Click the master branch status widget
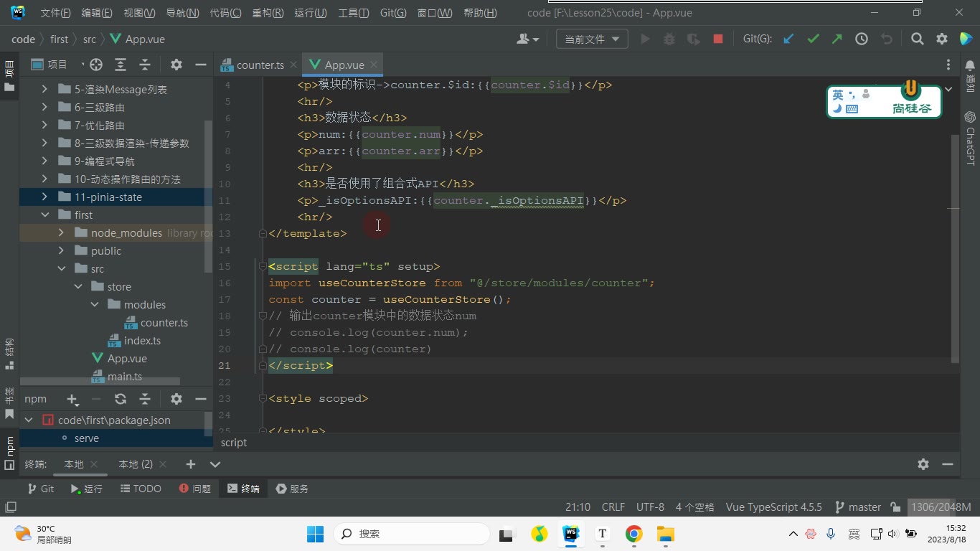This screenshot has height=551, width=980. (x=858, y=507)
